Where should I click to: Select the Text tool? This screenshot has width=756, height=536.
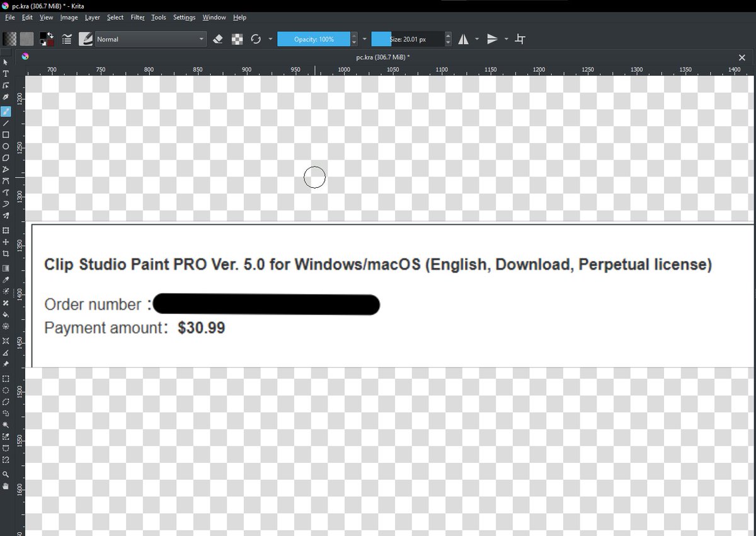tap(6, 74)
